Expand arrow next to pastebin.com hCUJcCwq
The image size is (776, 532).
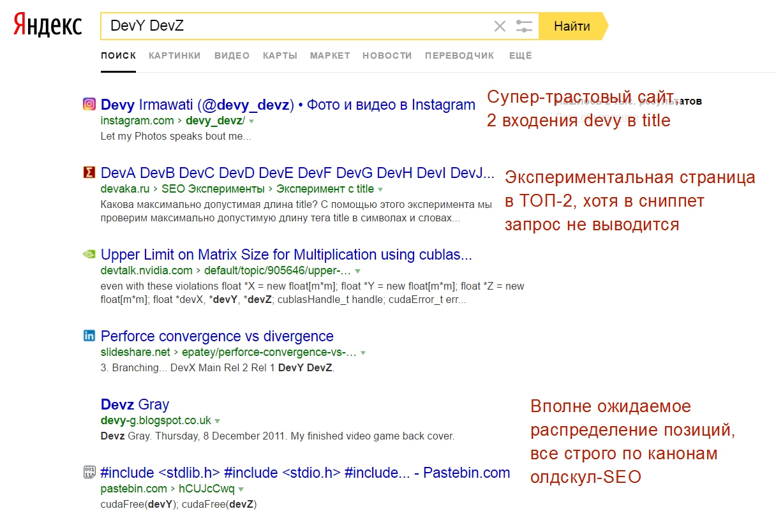(241, 490)
